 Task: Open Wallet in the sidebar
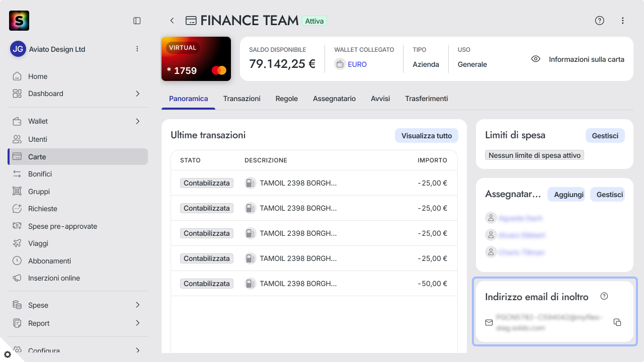pyautogui.click(x=78, y=121)
